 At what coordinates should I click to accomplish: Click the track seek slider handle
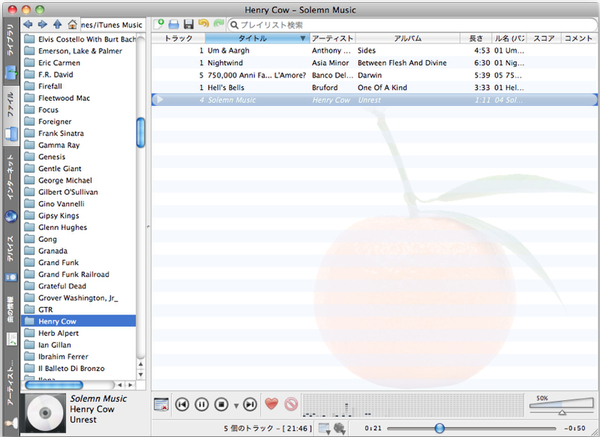point(440,428)
